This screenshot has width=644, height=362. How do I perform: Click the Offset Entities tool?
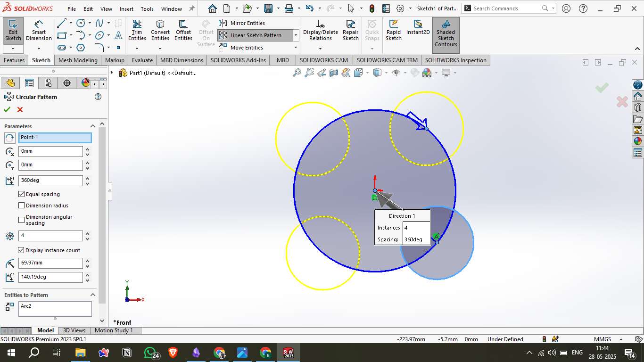(183, 31)
